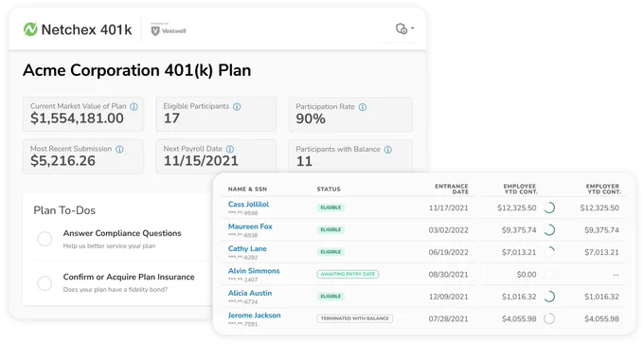Image resolution: width=644 pixels, height=344 pixels.
Task: Click entrance date 11/17/2021
Action: coord(449,208)
